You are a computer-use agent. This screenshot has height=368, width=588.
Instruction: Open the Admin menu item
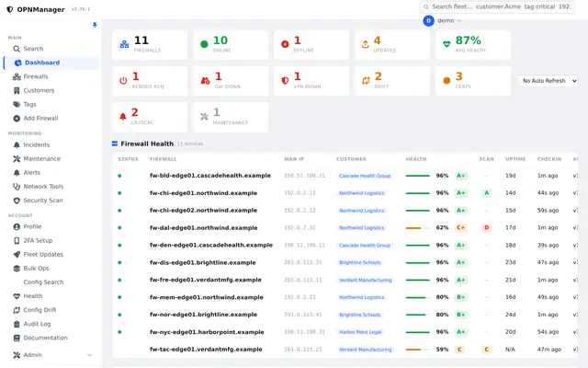pos(51,355)
